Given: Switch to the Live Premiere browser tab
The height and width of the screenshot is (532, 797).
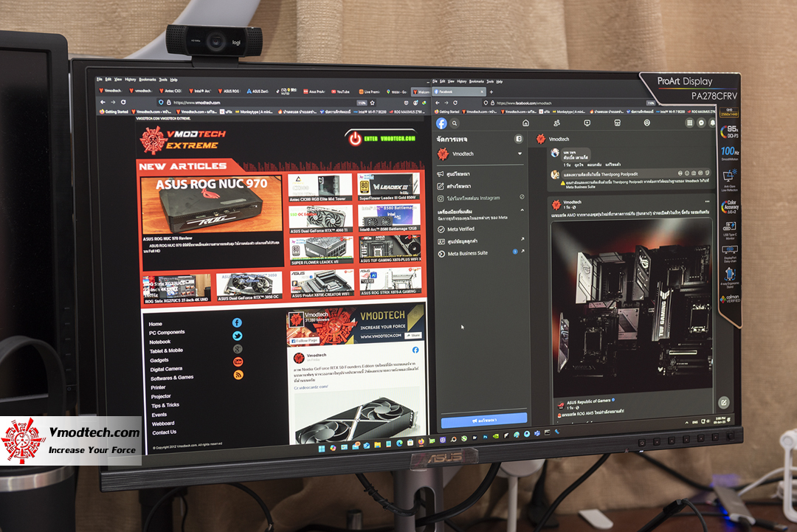Looking at the screenshot, I should pos(370,91).
